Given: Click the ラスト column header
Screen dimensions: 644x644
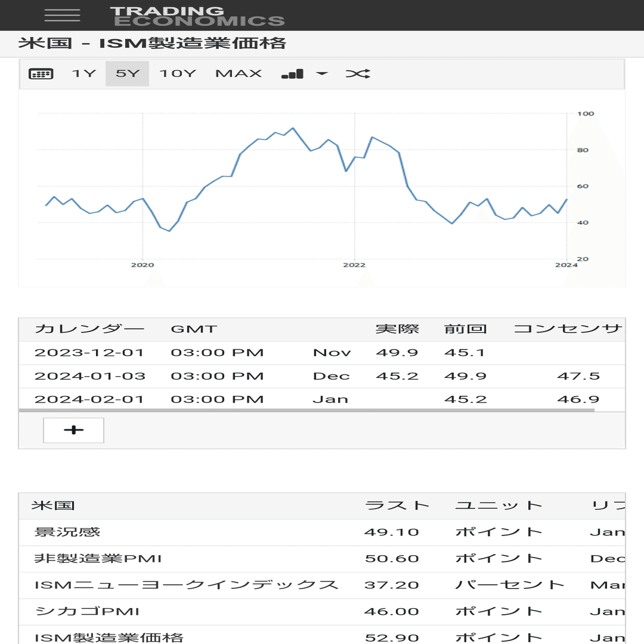Looking at the screenshot, I should 397,506.
